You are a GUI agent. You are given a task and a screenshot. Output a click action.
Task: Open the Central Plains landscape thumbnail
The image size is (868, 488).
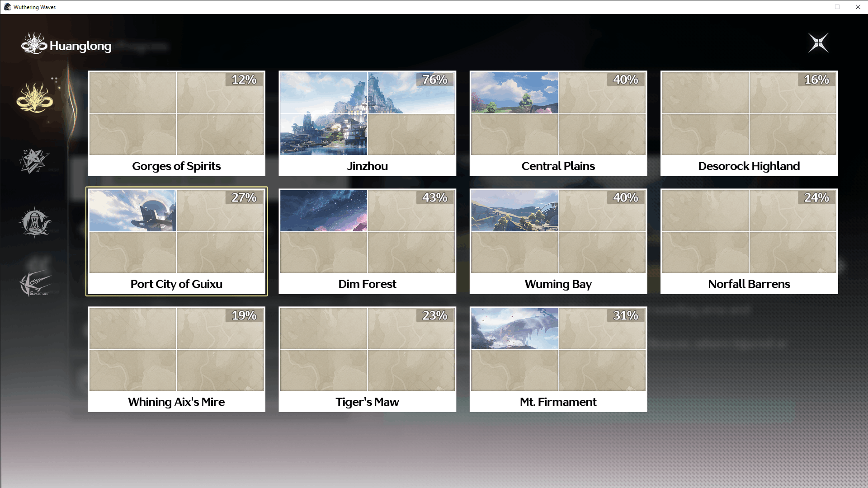point(558,113)
